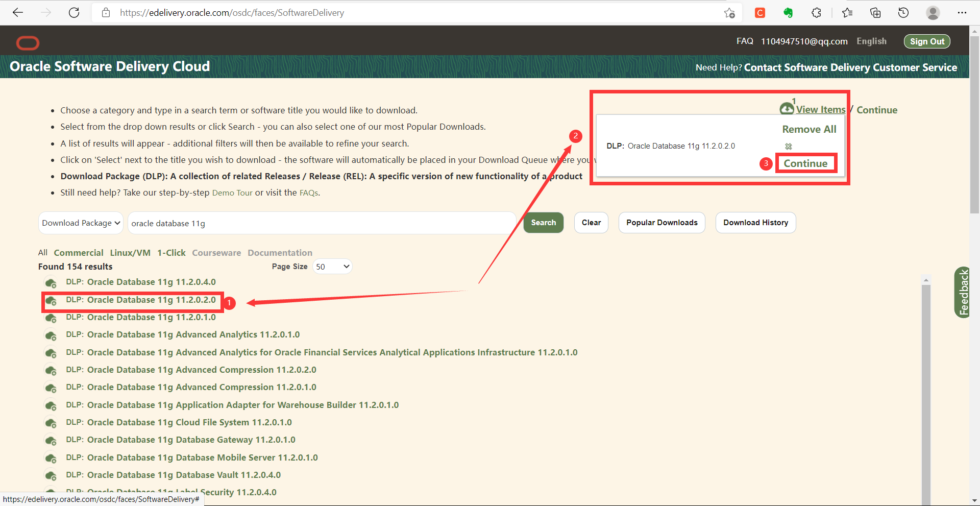Filter results by Documentation

[x=280, y=253]
